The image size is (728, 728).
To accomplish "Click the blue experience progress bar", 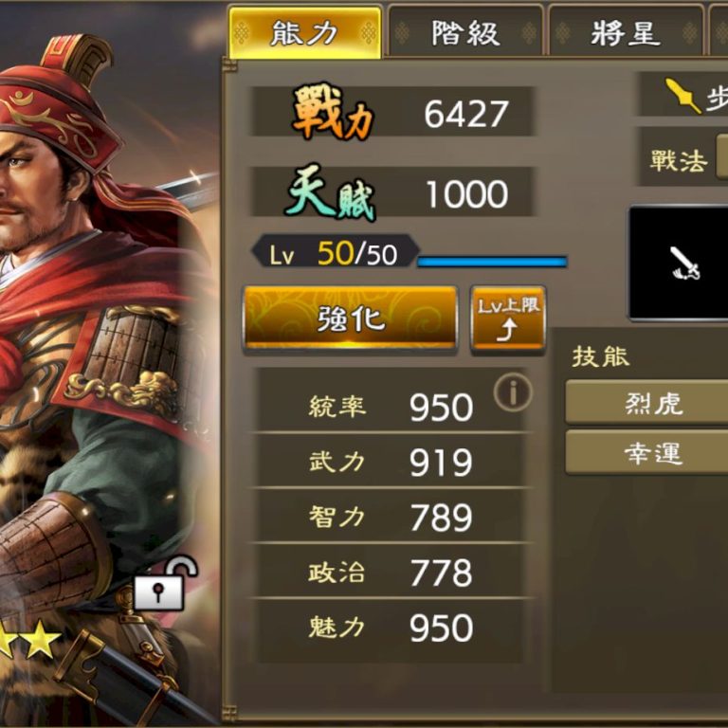I will [x=492, y=262].
